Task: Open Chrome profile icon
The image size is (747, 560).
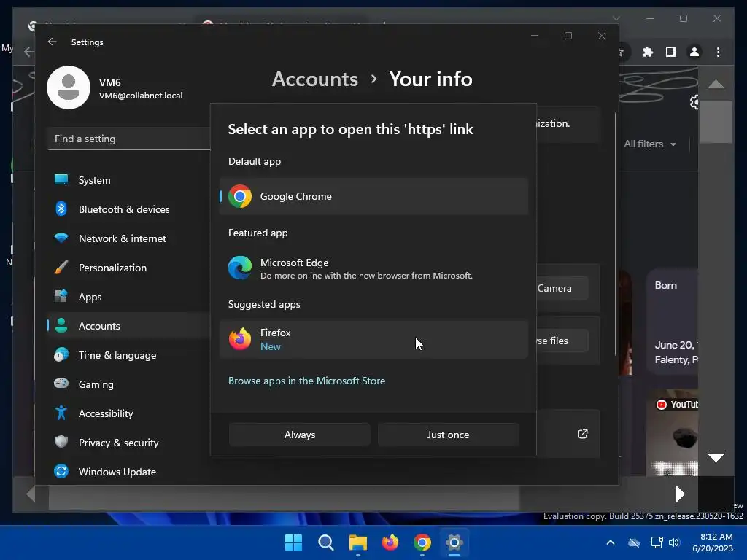Action: (x=694, y=52)
